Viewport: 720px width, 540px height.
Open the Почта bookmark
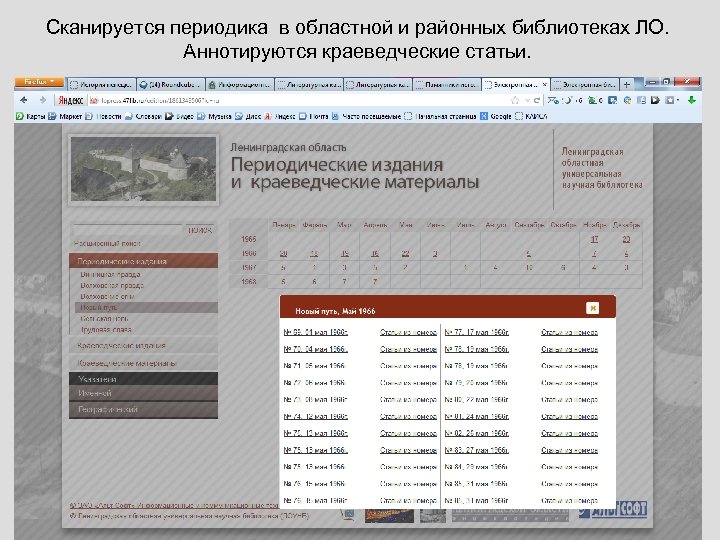(314, 116)
